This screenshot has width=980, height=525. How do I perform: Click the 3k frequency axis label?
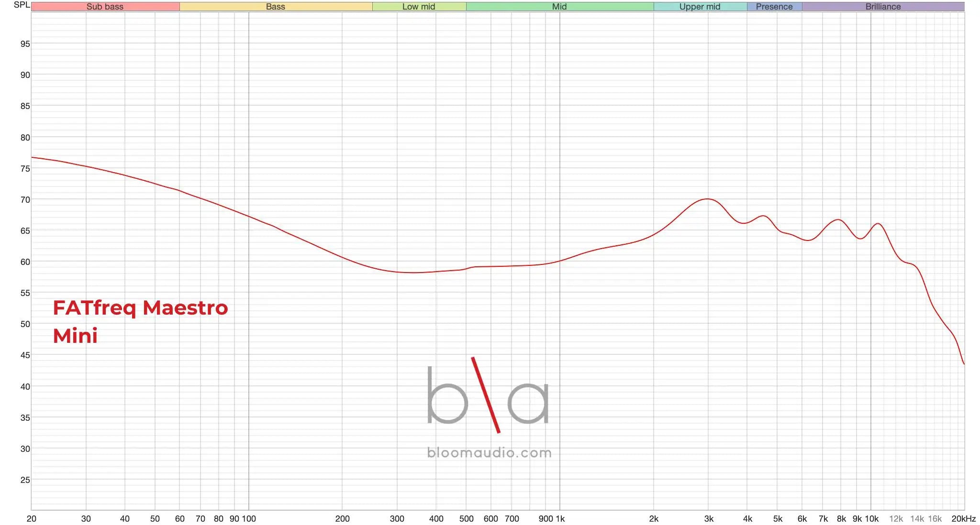click(x=709, y=519)
